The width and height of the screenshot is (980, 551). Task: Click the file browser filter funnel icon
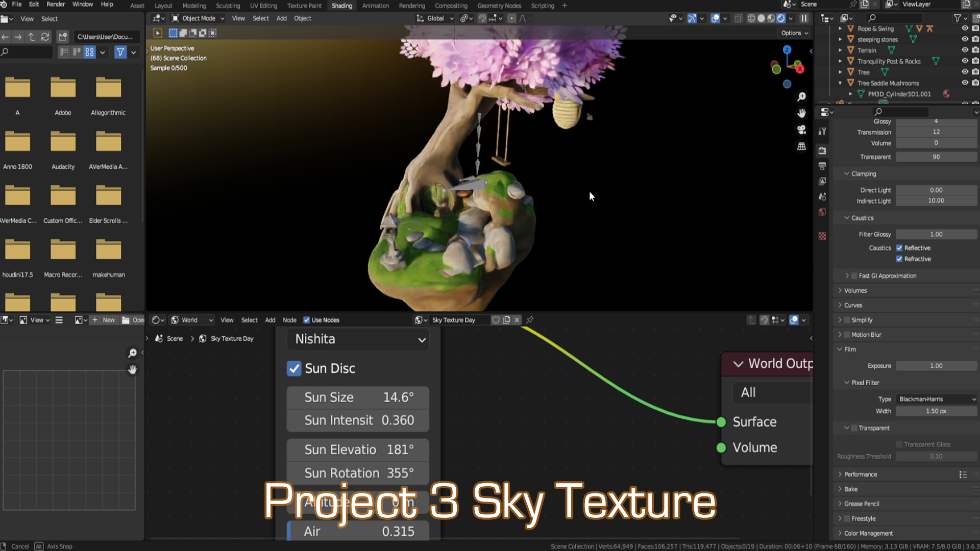point(120,52)
